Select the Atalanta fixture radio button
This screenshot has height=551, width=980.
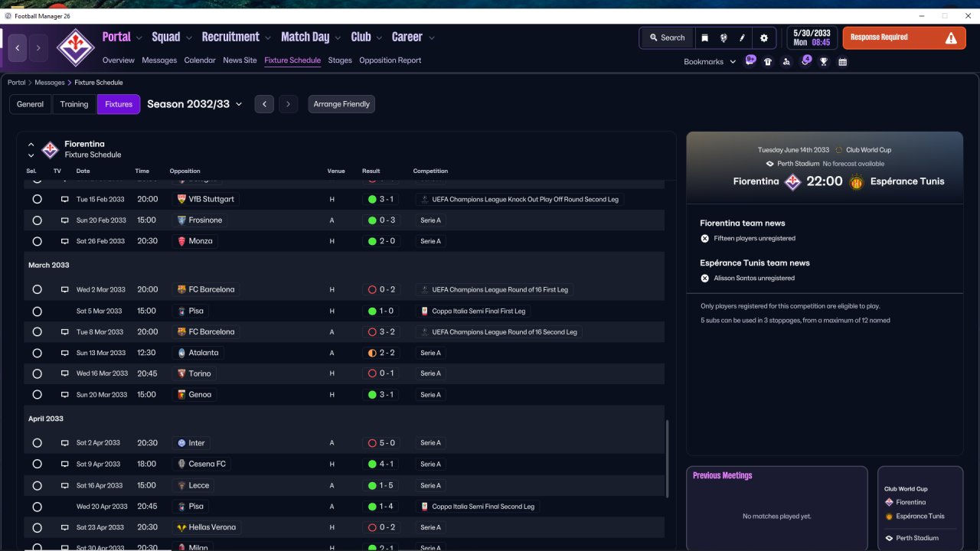[x=37, y=353]
